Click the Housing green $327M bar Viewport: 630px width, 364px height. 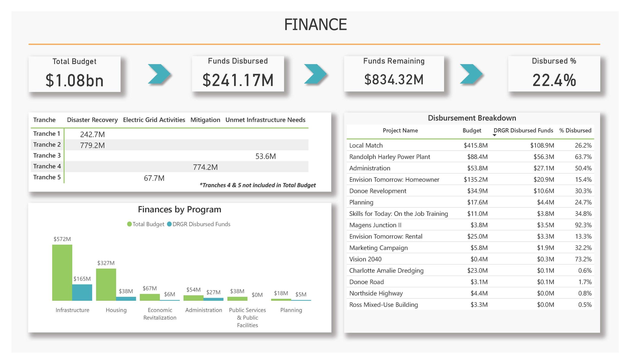[106, 284]
